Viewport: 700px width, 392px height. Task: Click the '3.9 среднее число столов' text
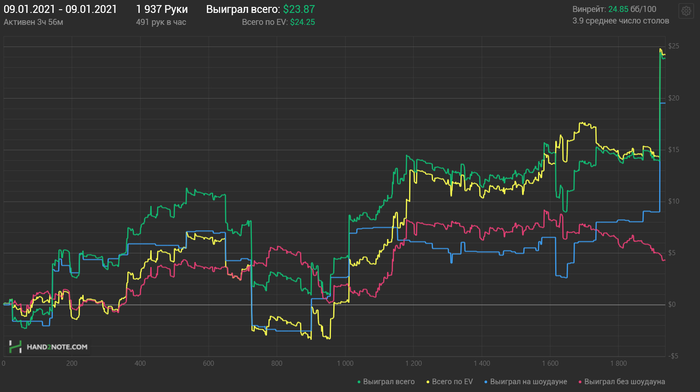tap(621, 21)
